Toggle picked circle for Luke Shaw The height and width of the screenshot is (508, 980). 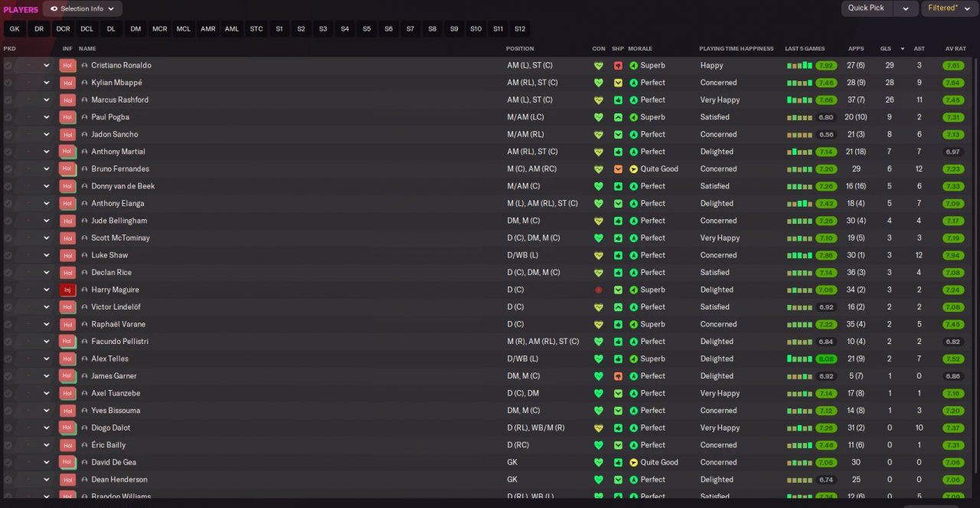8,256
